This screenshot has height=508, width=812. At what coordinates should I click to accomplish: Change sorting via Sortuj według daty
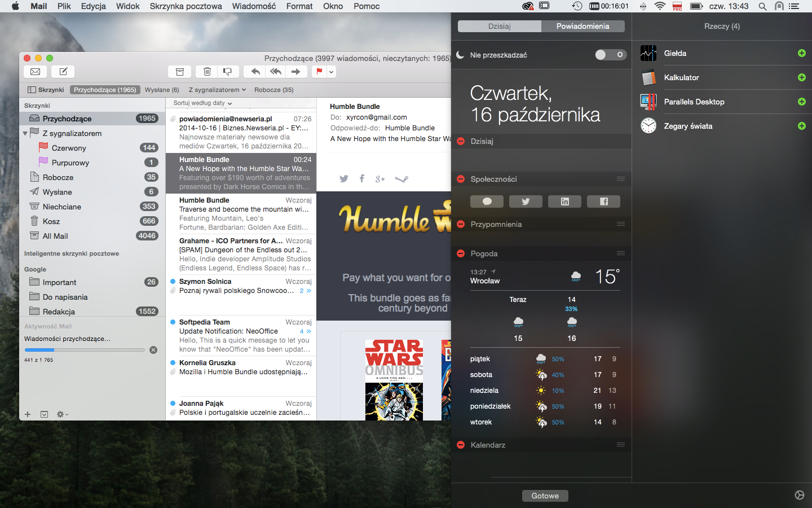pyautogui.click(x=202, y=103)
